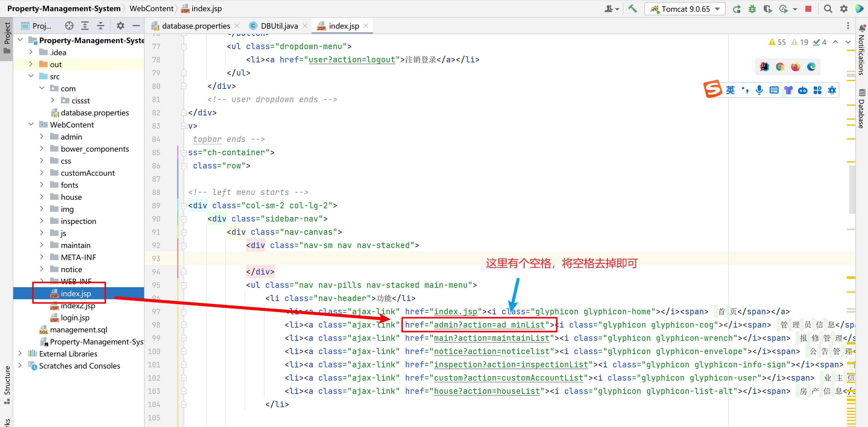The image size is (868, 427).
Task: Toggle the Notifications tool window
Action: tap(862, 50)
